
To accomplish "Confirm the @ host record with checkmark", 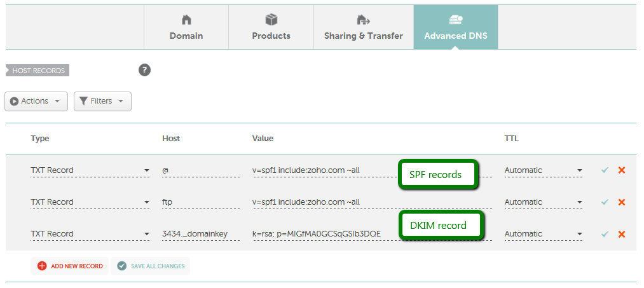I will coord(605,170).
